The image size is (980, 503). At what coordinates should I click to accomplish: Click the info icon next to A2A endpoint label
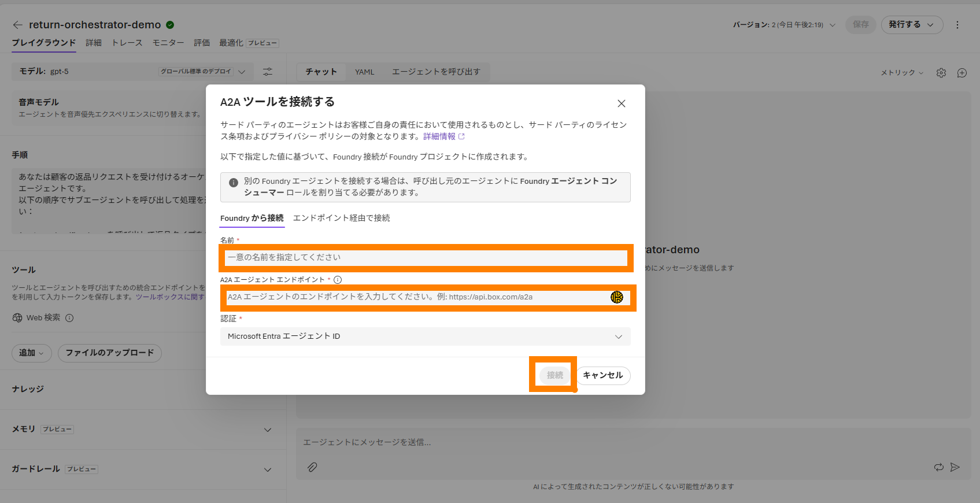pos(338,280)
